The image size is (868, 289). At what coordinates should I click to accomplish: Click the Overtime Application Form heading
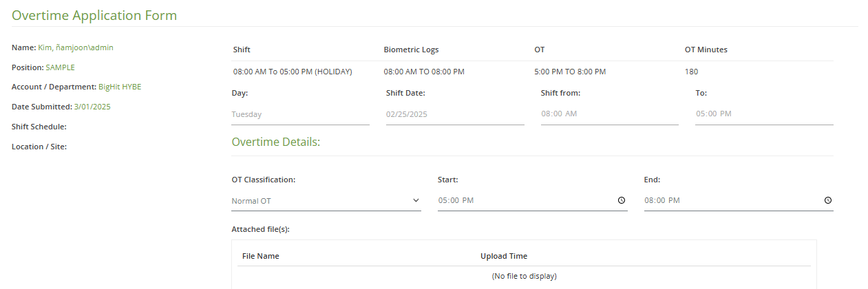click(x=94, y=15)
